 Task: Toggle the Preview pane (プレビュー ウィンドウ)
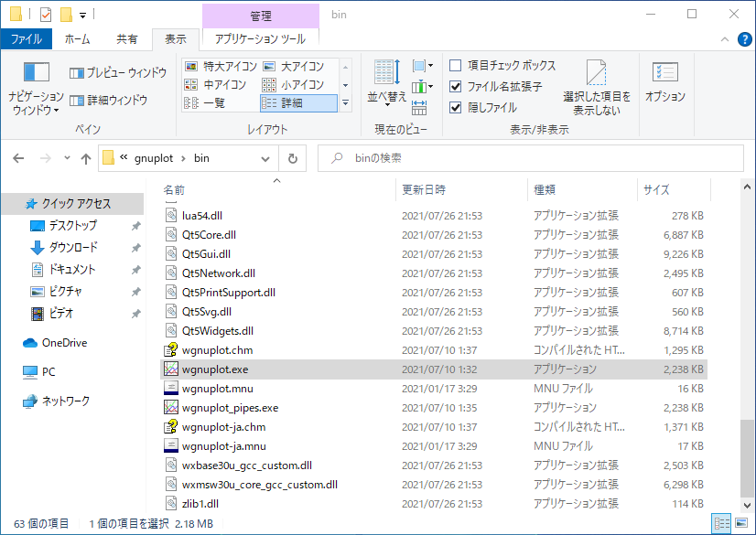point(118,73)
